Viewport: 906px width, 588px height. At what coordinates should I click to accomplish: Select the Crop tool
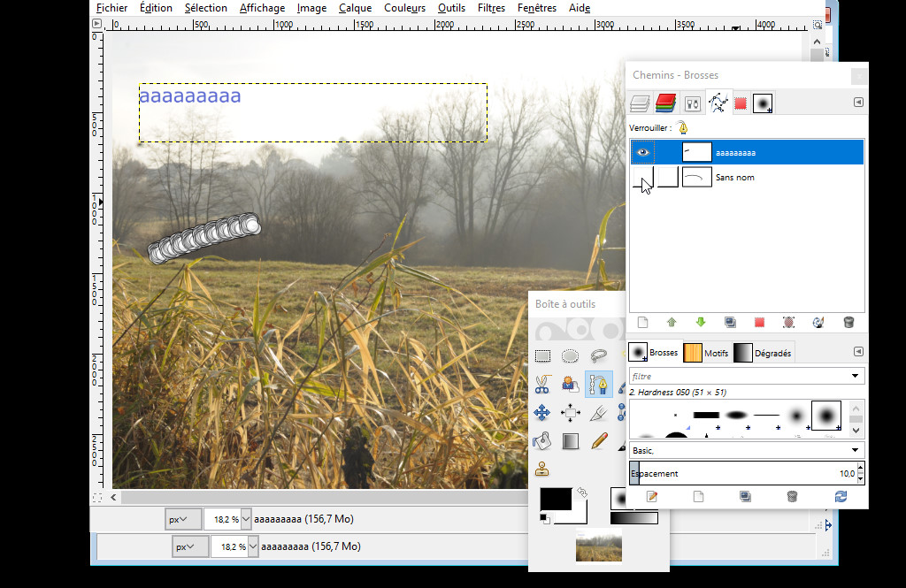599,412
